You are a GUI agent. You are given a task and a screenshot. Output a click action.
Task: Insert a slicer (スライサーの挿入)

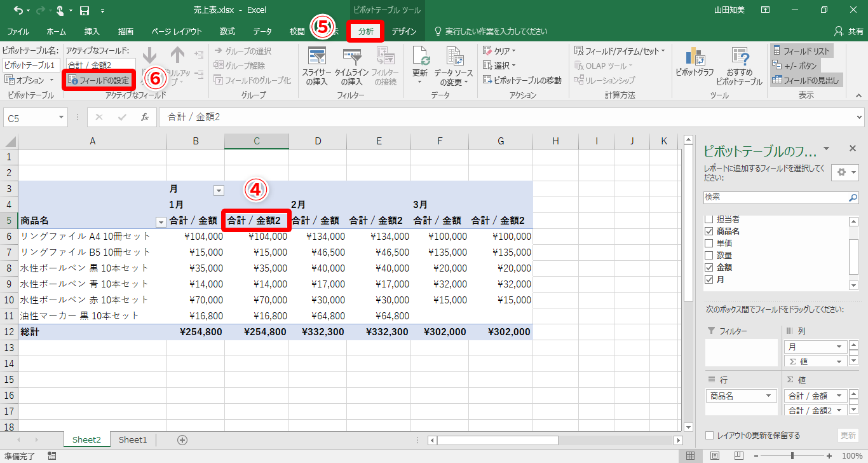click(317, 66)
